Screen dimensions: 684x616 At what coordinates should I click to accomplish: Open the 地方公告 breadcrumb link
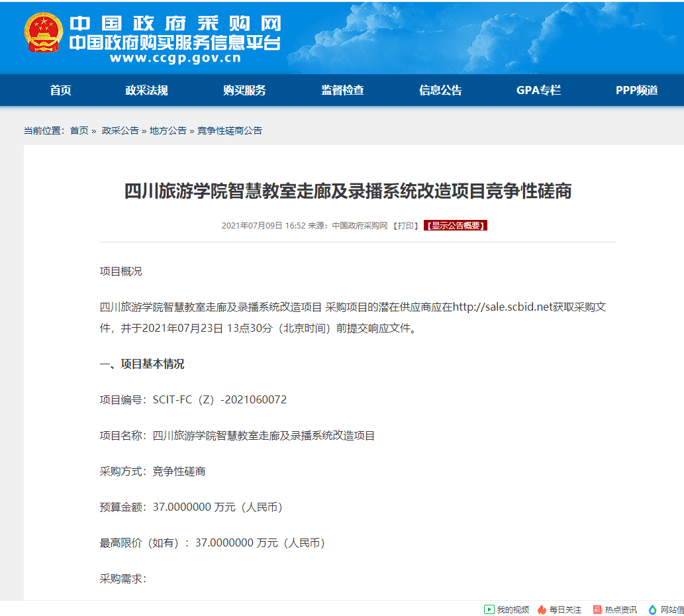[168, 130]
